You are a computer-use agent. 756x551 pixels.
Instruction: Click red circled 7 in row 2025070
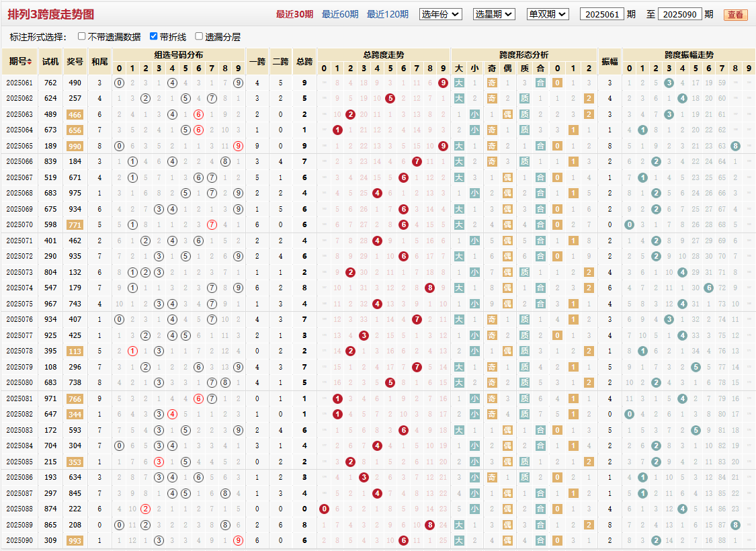click(212, 224)
